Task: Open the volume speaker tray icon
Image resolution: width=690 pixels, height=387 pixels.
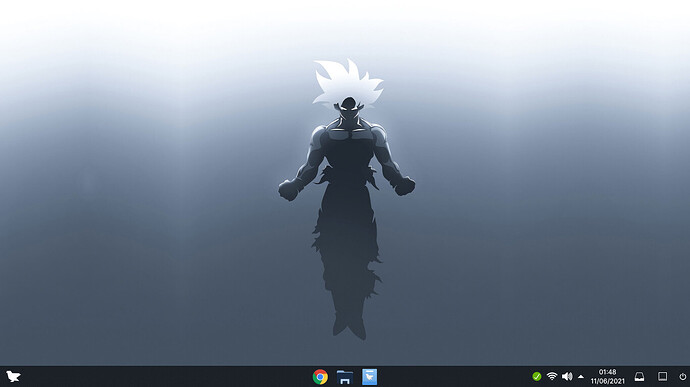Action: [x=567, y=376]
